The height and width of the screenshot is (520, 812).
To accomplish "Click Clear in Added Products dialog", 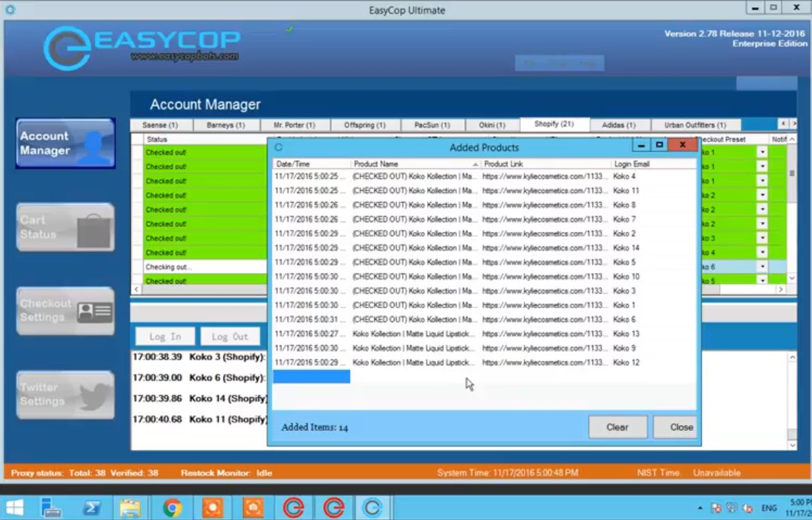I will point(618,428).
